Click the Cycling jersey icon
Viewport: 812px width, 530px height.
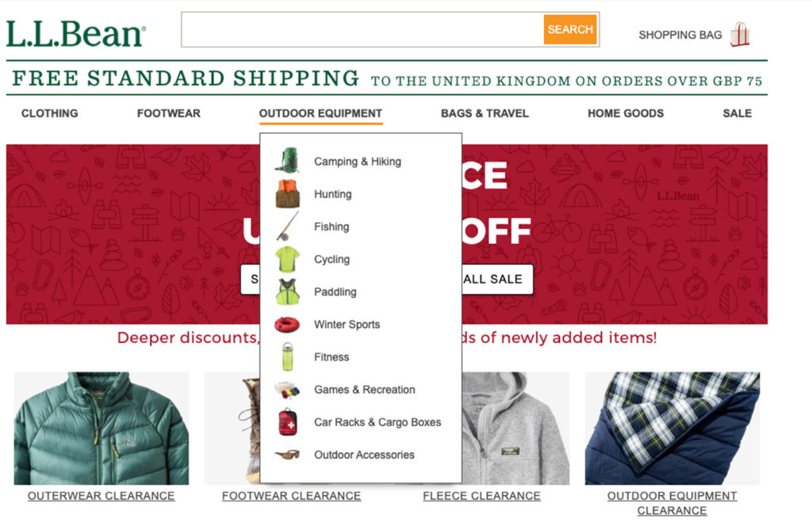[286, 259]
